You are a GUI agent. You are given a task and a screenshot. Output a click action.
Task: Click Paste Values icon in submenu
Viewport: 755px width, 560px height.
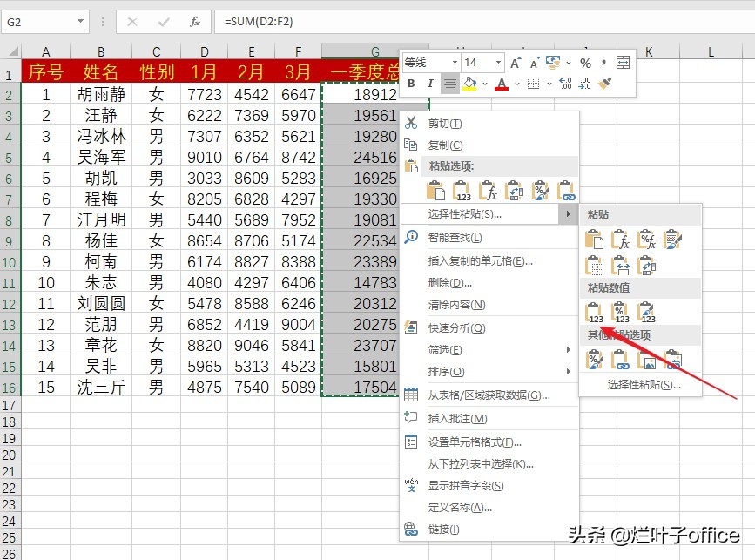coord(594,312)
